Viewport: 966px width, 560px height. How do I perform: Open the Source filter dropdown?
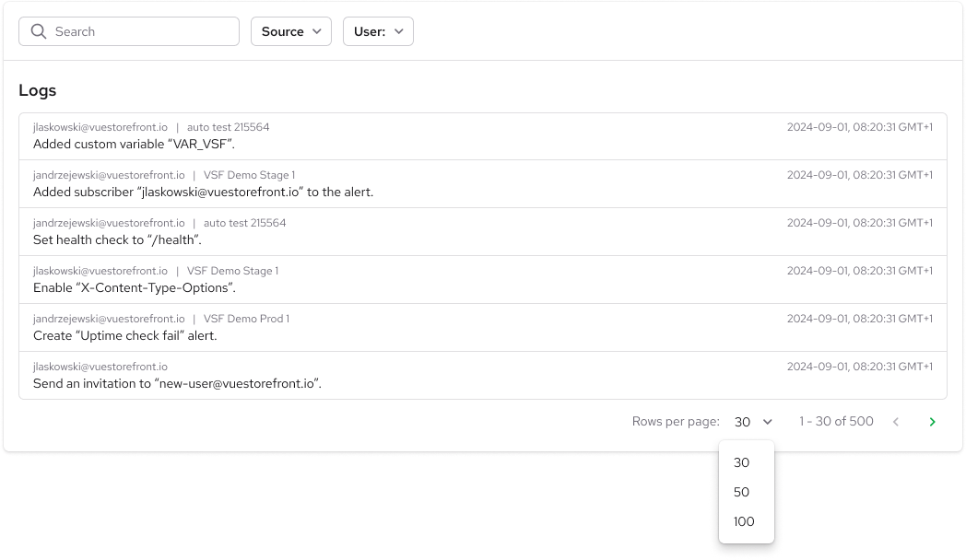coord(290,31)
